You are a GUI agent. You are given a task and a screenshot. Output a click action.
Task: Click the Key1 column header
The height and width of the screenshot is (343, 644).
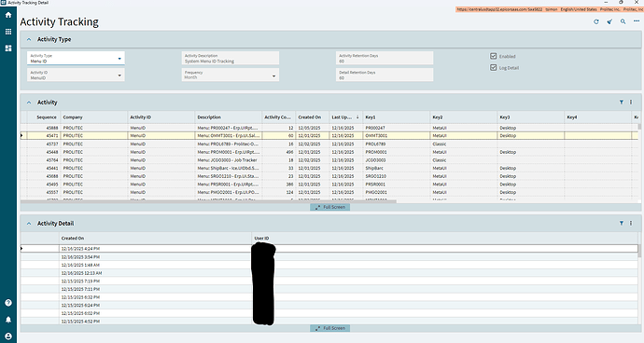coord(397,117)
